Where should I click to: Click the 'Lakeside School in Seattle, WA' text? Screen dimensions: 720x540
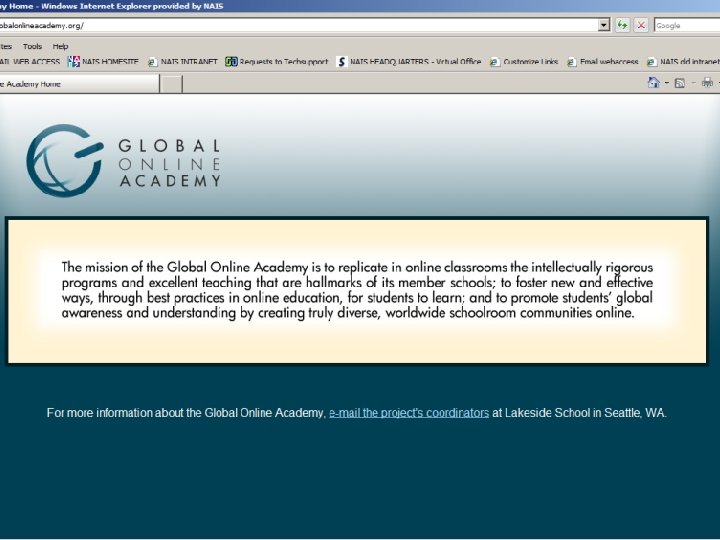coord(585,413)
